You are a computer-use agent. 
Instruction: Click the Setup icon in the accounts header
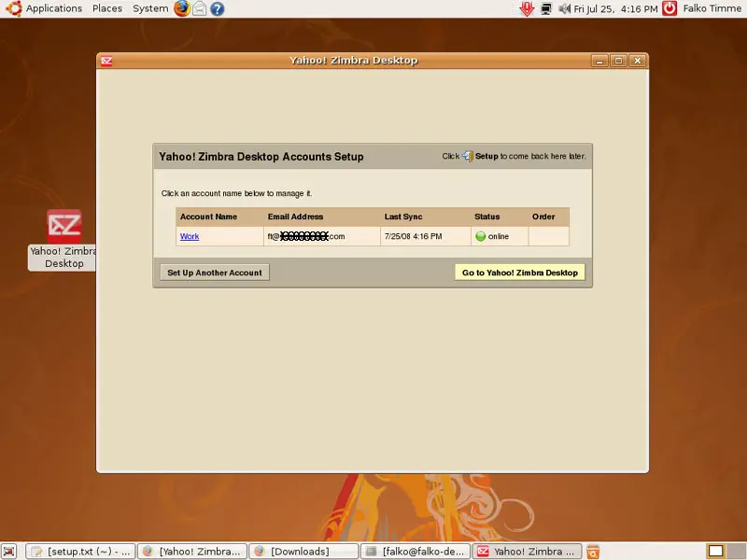[468, 156]
